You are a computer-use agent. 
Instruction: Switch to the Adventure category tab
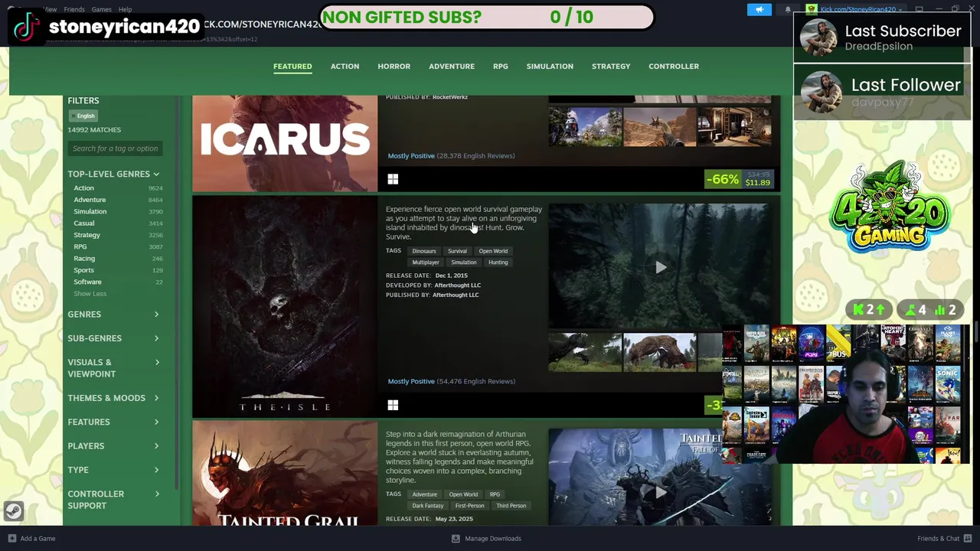pyautogui.click(x=452, y=66)
